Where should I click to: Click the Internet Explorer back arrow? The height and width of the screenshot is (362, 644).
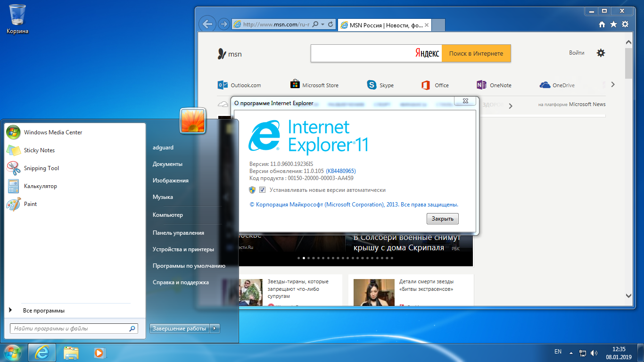(x=207, y=24)
